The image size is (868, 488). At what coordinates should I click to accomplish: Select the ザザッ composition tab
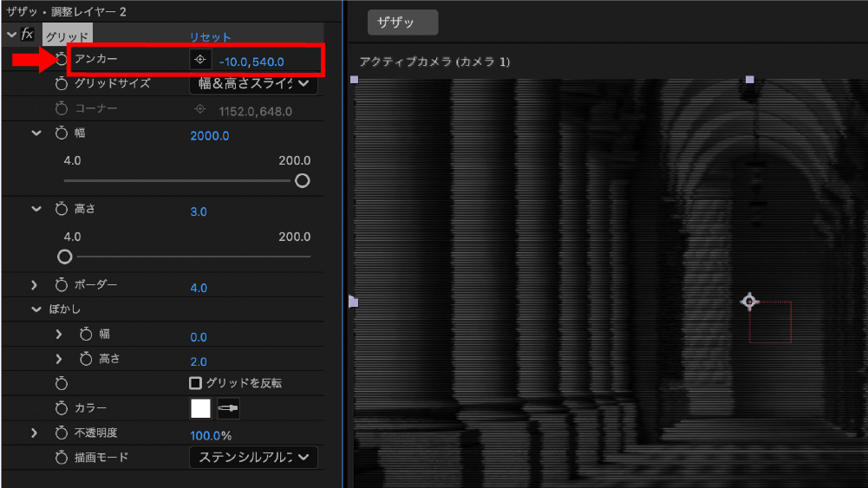[402, 23]
